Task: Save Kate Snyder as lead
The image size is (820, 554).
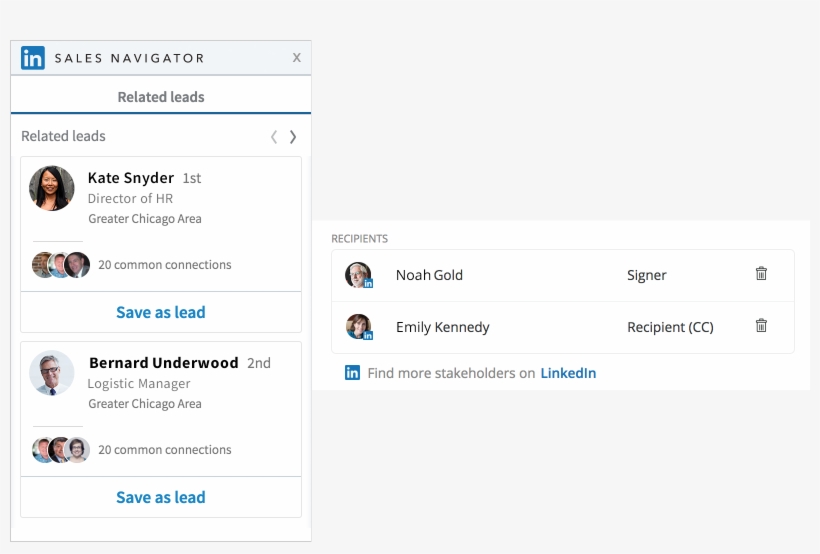Action: tap(161, 312)
